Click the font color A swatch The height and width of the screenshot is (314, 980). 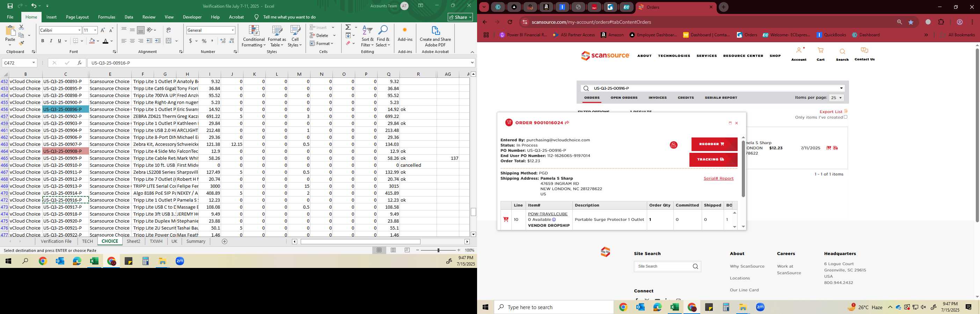[x=105, y=41]
